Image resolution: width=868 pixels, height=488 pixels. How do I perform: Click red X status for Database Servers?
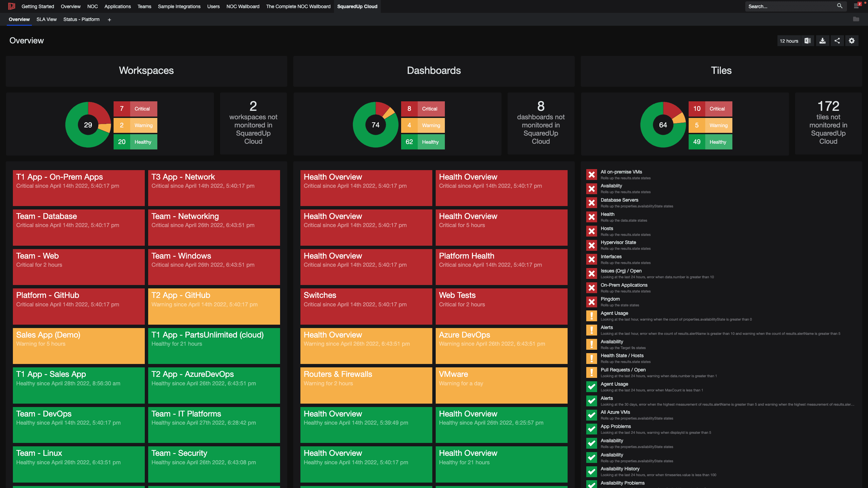(x=592, y=203)
